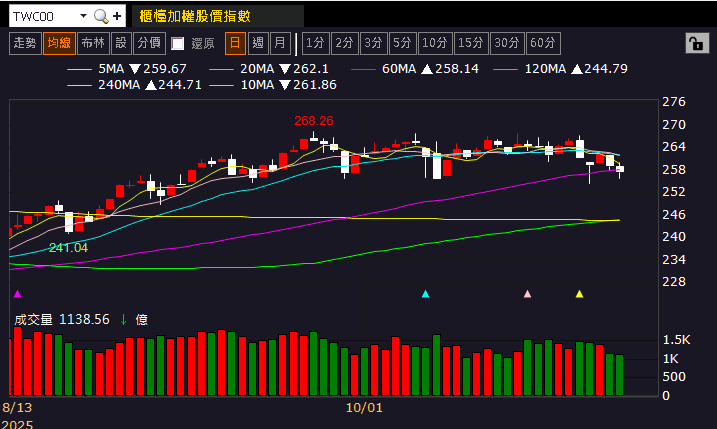Click the 20MA 262.1 legend entry
Screen dimensions: 717x429
269,69
